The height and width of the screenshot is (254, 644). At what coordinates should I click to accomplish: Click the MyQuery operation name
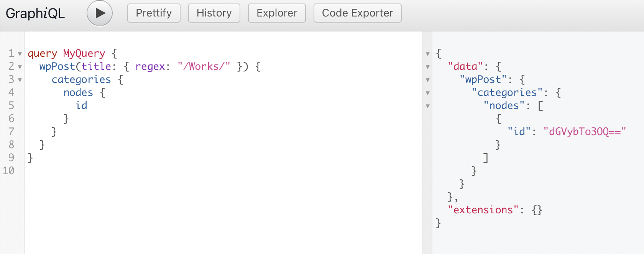(84, 53)
